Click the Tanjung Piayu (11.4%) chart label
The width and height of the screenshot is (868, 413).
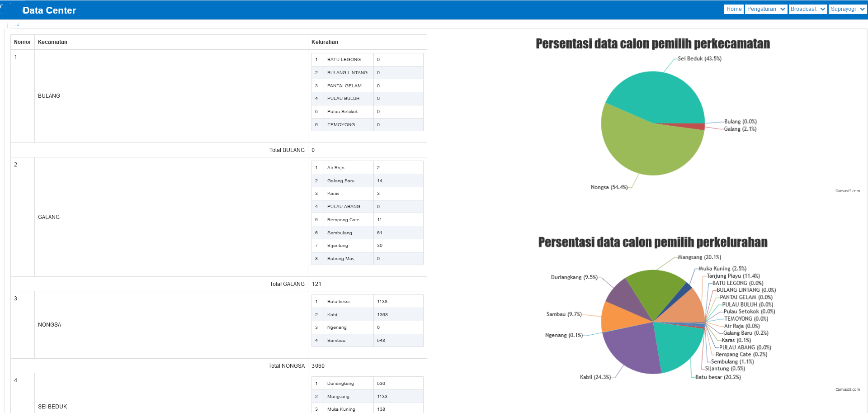(733, 276)
